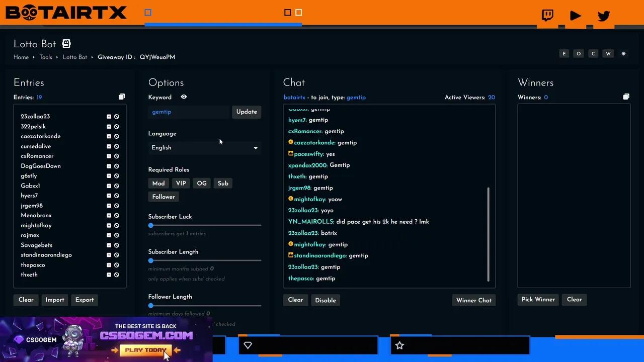Click the Lotto Bot robot icon

click(66, 44)
